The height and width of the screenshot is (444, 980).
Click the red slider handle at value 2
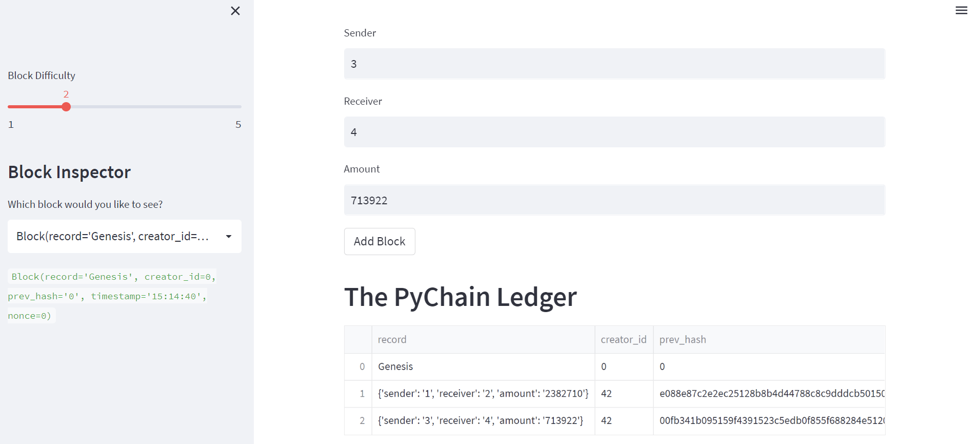click(x=66, y=107)
